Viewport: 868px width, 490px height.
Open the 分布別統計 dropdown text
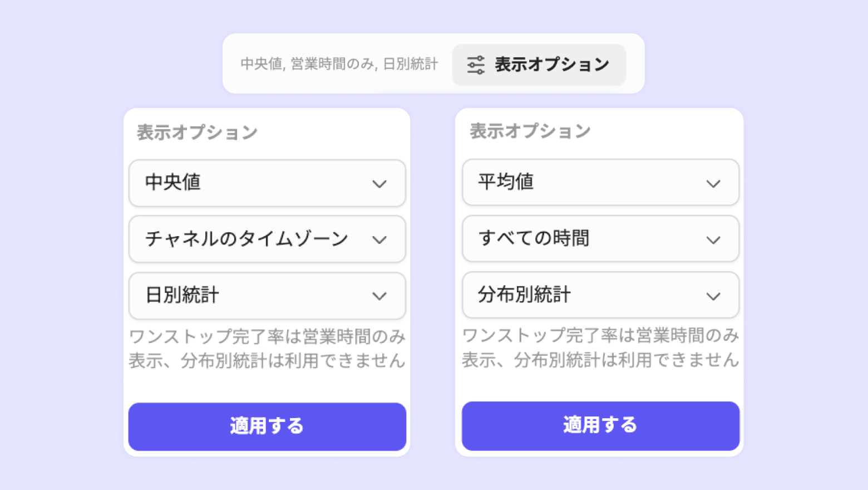524,295
